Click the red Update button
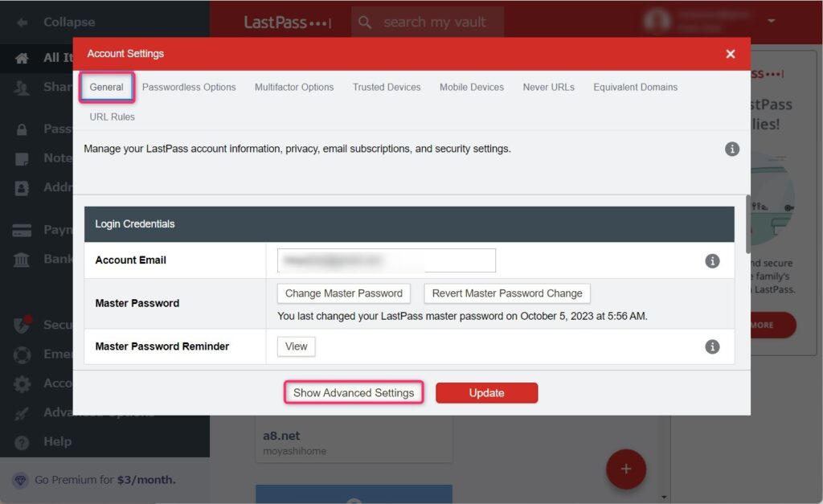The image size is (823, 504). coord(486,393)
